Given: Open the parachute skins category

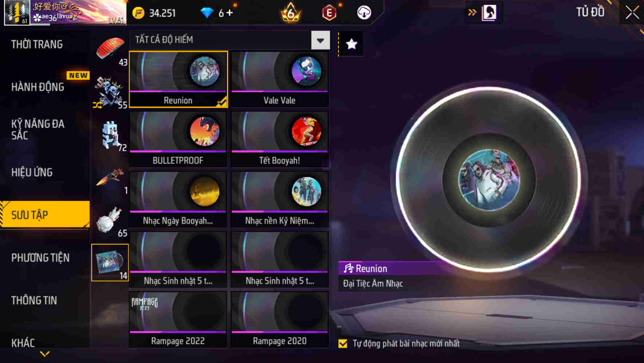Looking at the screenshot, I should point(110,50).
